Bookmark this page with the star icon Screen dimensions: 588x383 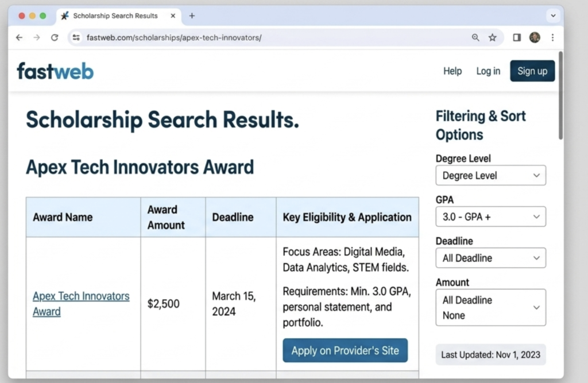pyautogui.click(x=492, y=37)
